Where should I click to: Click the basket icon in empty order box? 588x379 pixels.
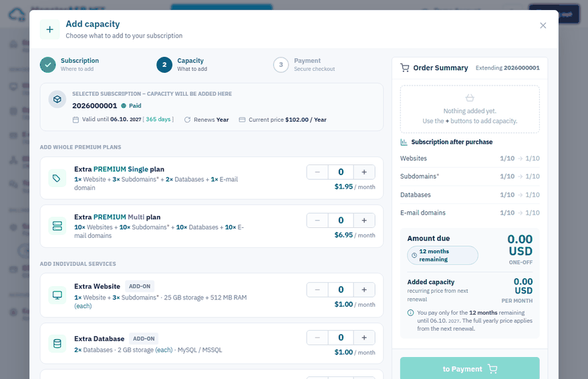point(470,98)
